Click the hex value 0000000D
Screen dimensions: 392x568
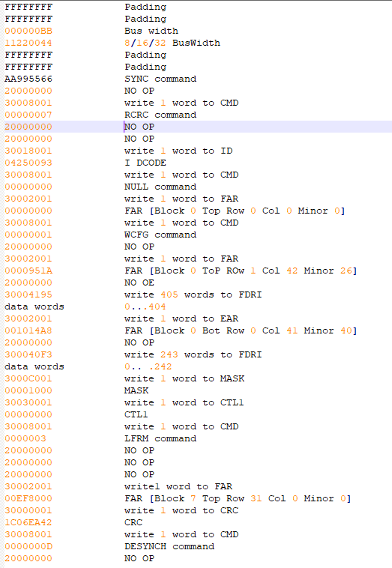pos(28,546)
